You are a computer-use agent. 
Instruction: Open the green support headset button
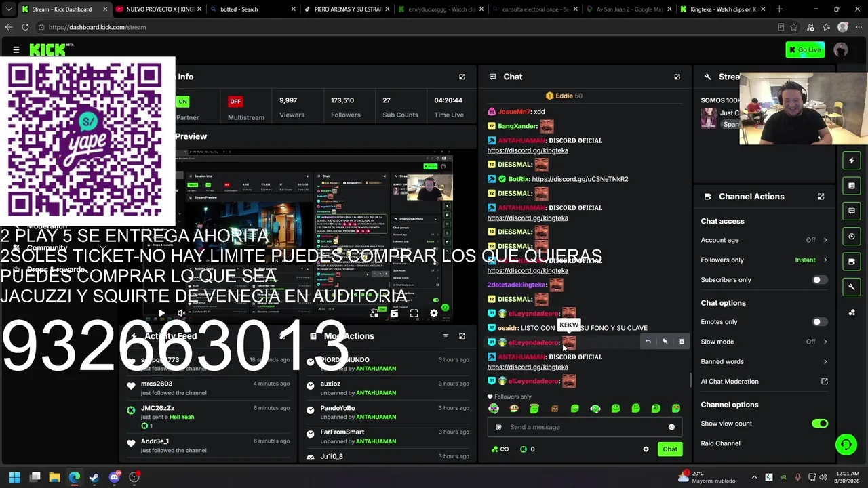click(846, 445)
